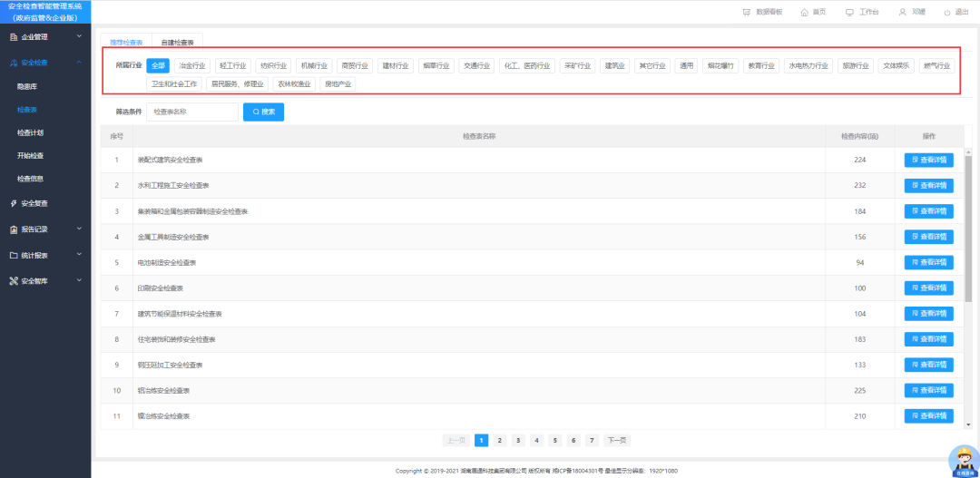Click the 安全智库 sidebar icon
This screenshot has width=980, height=478.
tap(14, 280)
